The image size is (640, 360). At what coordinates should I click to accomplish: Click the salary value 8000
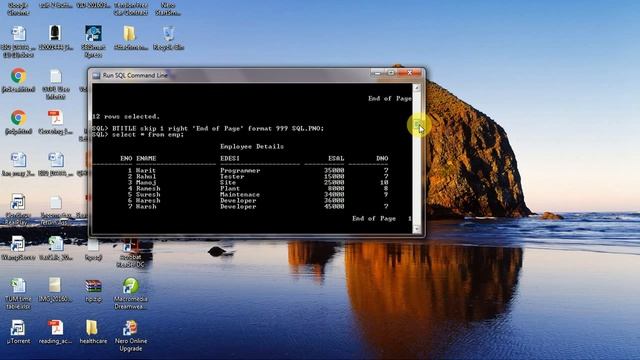[336, 189]
